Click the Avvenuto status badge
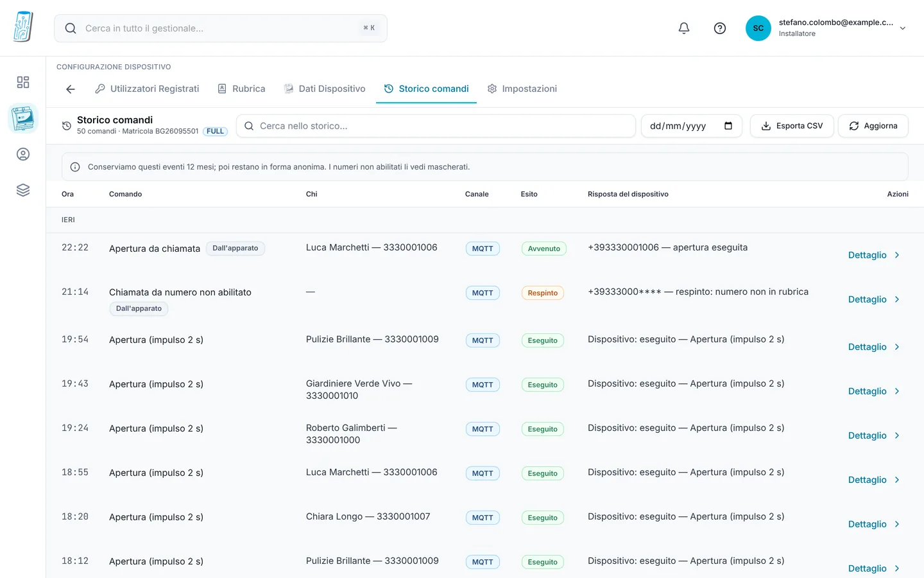Image resolution: width=924 pixels, height=578 pixels. click(x=544, y=249)
